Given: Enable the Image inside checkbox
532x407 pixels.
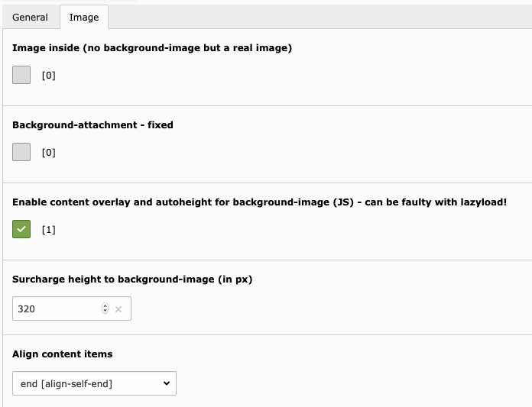Looking at the screenshot, I should coord(21,75).
